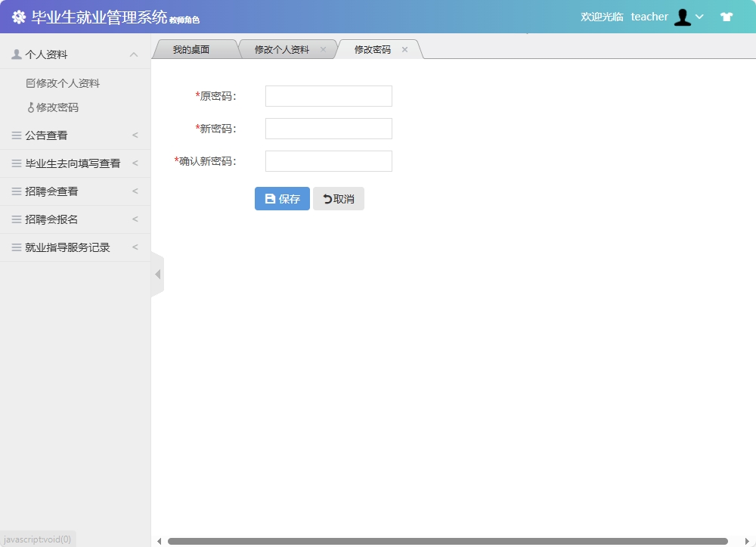
Task: Click the 取消 button
Action: [338, 198]
